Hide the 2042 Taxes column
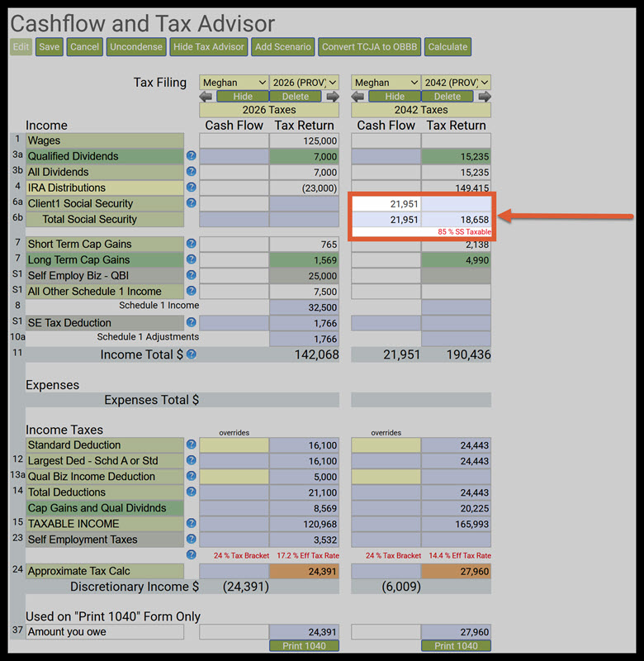This screenshot has width=644, height=661. tap(395, 97)
